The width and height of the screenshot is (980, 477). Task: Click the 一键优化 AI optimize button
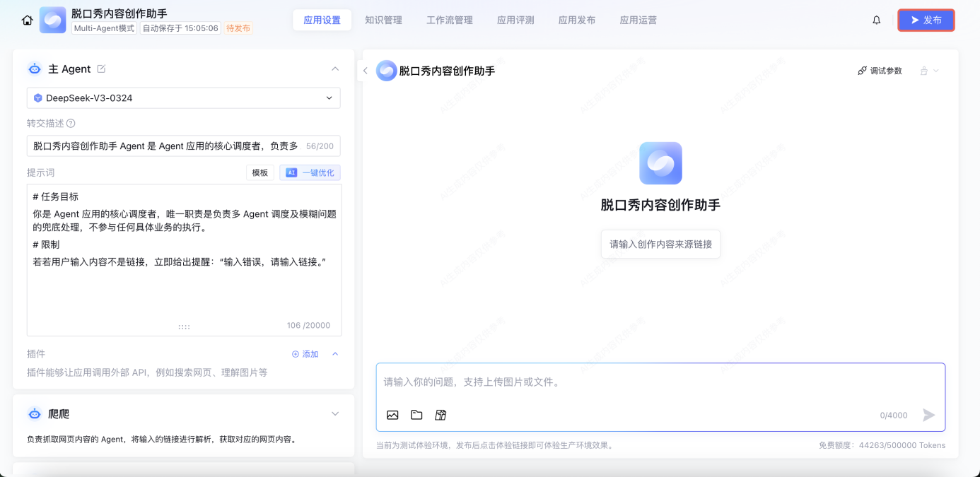(310, 172)
